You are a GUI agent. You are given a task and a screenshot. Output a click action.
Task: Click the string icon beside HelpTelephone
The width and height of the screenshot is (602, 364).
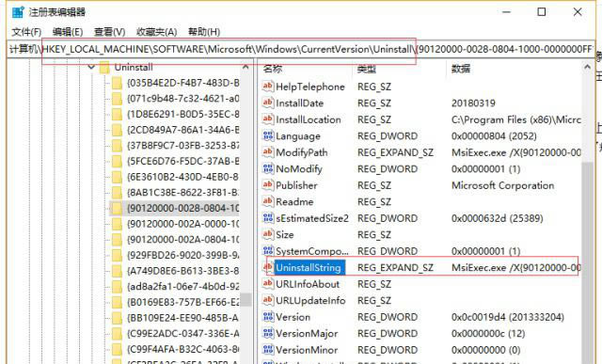(x=268, y=87)
